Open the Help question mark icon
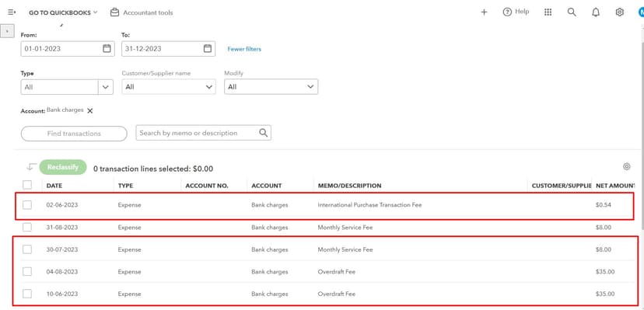Viewport: 644px width, 310px height. click(507, 12)
